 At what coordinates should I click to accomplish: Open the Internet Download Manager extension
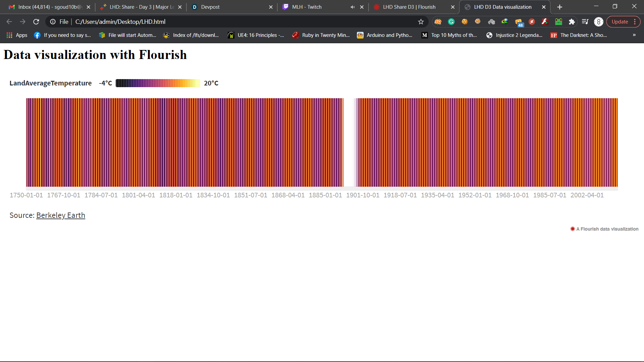point(505,21)
